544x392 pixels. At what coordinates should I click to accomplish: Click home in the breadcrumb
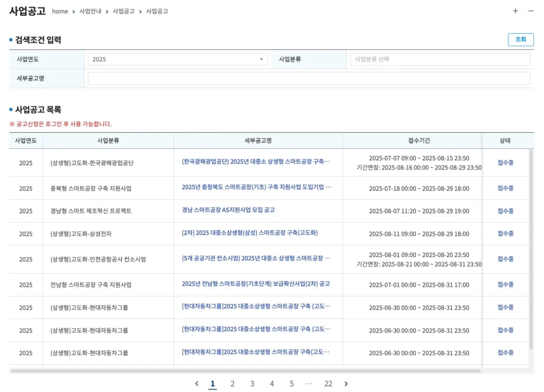(x=60, y=11)
